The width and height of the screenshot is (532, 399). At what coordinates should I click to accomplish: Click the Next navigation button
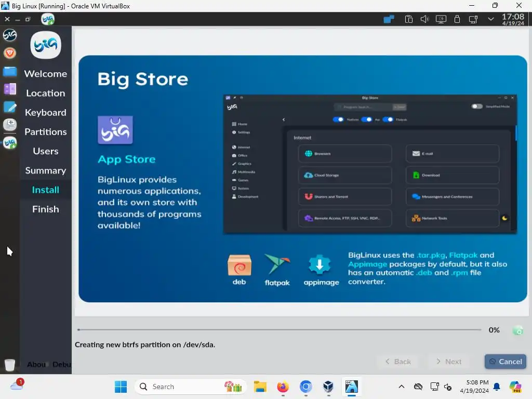pos(448,362)
